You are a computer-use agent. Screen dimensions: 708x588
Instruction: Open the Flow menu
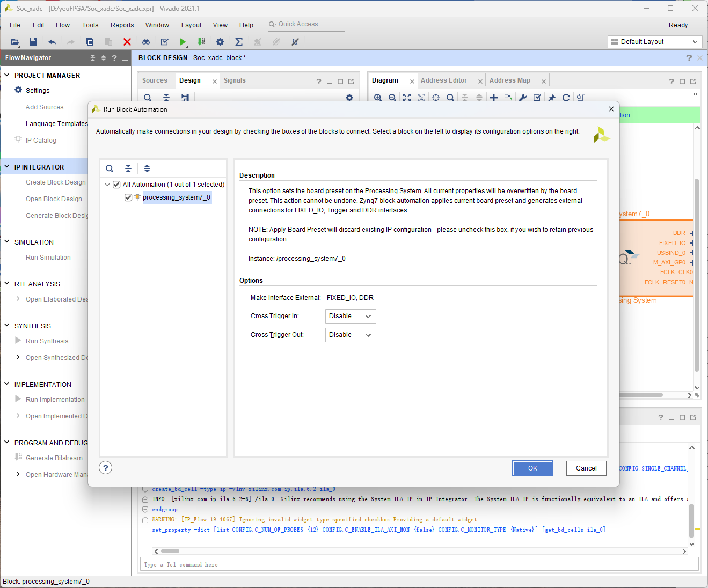tap(63, 25)
